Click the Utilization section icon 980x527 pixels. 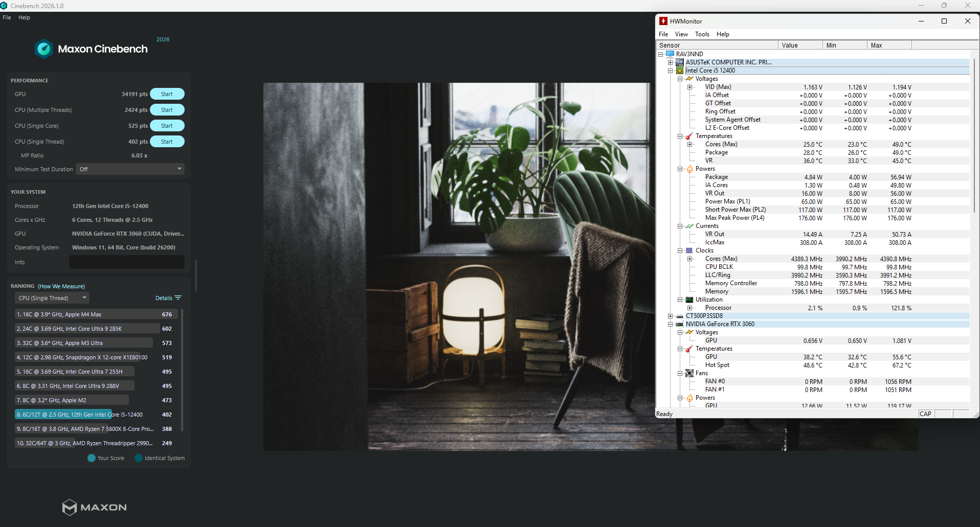[x=689, y=300]
